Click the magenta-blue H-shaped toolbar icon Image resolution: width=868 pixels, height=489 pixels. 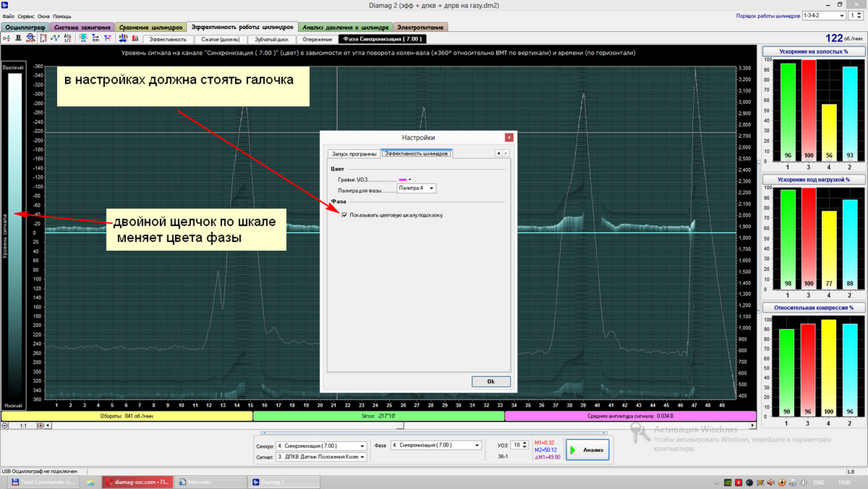click(108, 38)
